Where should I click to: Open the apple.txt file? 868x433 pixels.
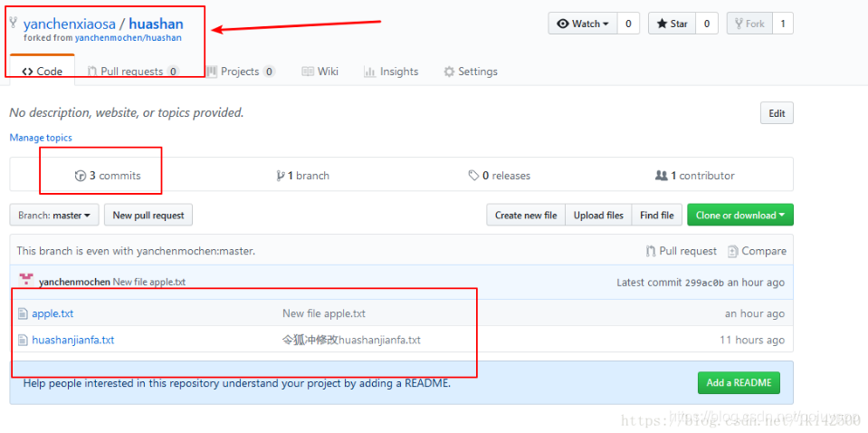point(52,313)
